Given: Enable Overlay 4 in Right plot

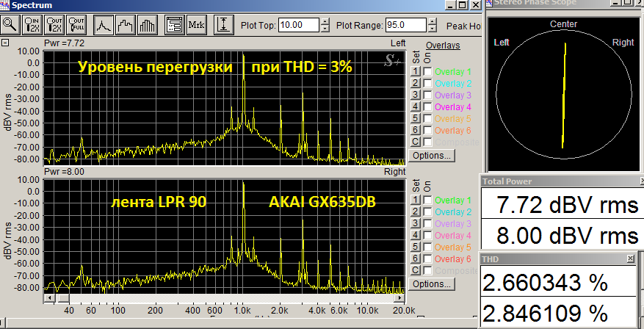Looking at the screenshot, I should click(428, 235).
